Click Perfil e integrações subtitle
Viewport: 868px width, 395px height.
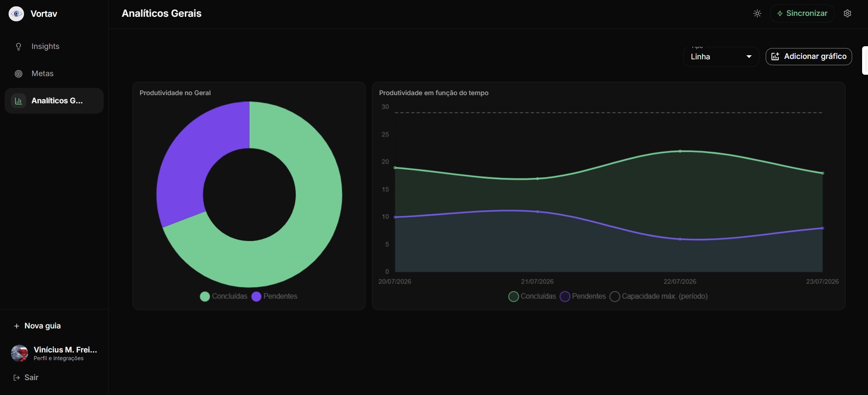click(x=58, y=358)
